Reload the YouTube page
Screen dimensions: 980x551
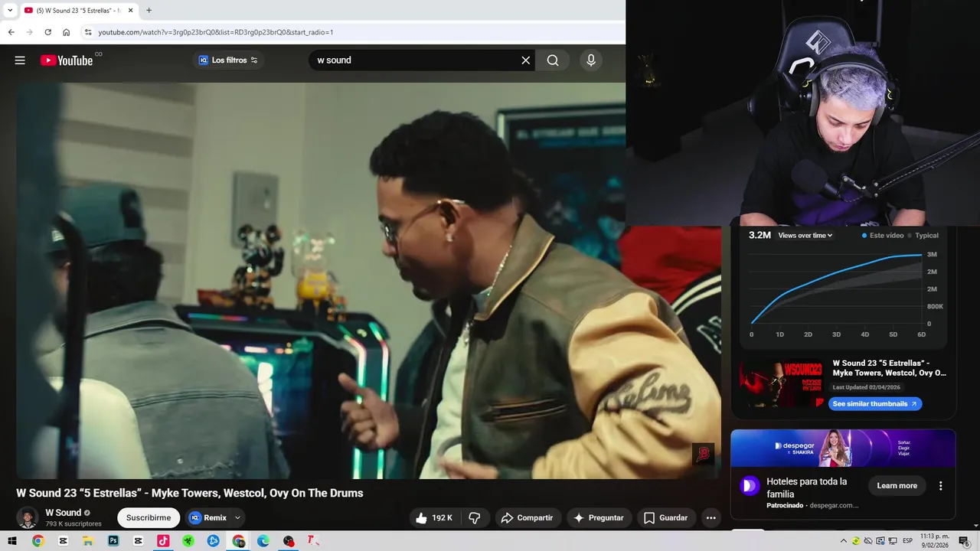tap(47, 32)
